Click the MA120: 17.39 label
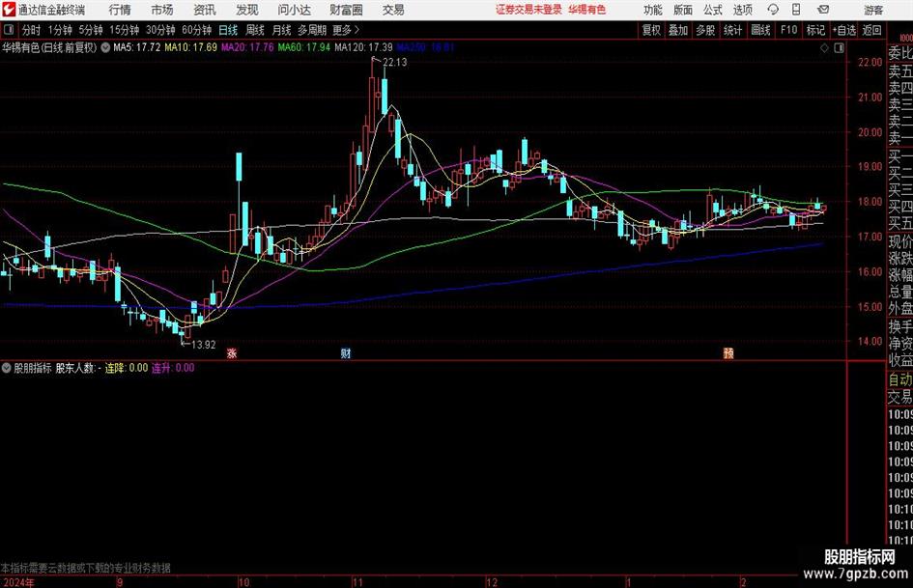The height and width of the screenshot is (588, 913). point(363,47)
